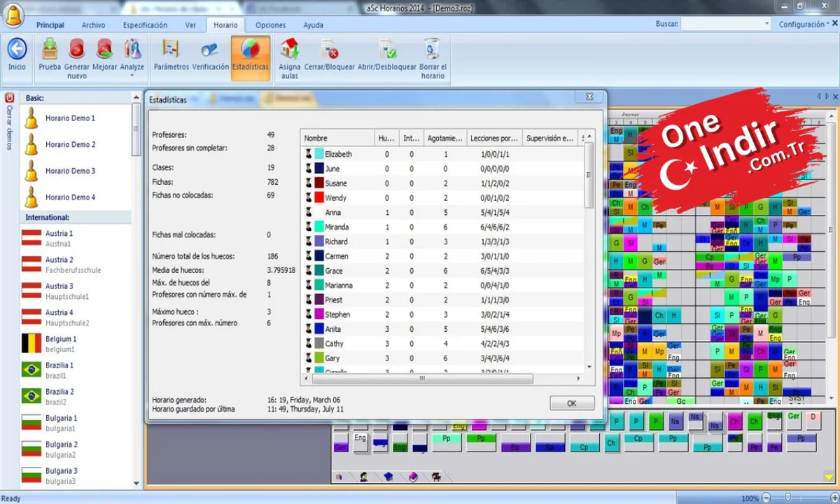Click Generar nuevo red light icon
Screen dimensions: 840x504
(x=77, y=49)
